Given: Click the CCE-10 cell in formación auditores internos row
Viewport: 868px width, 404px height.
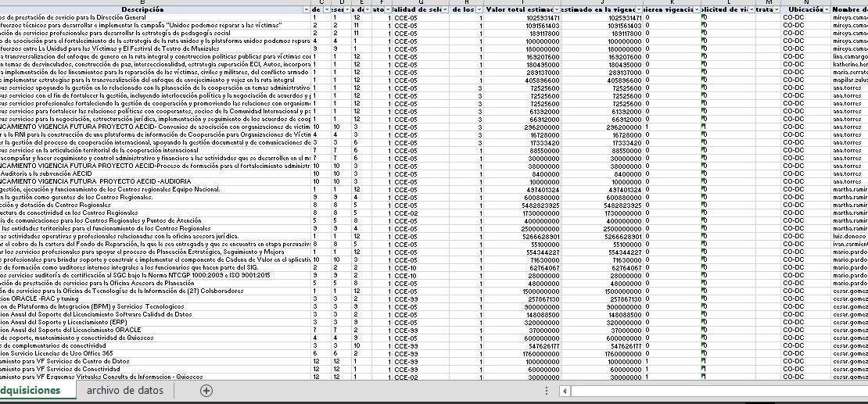Looking at the screenshot, I should click(421, 267).
